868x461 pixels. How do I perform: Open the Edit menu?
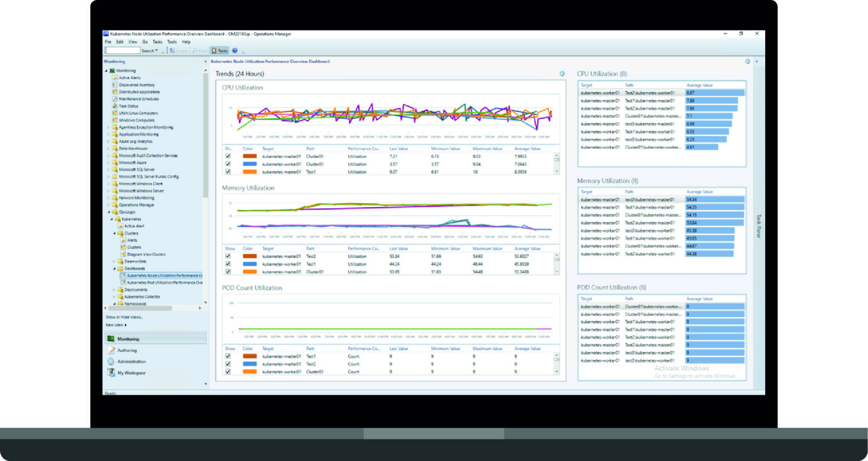120,42
